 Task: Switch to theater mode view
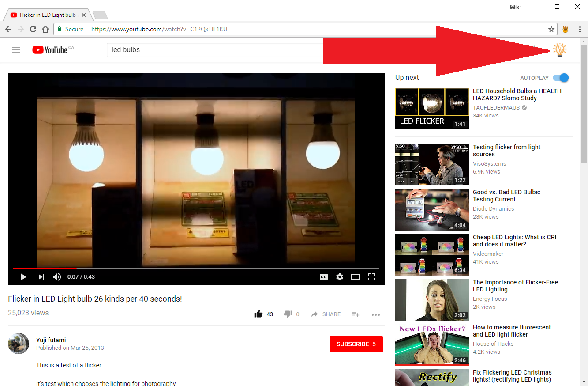point(356,277)
